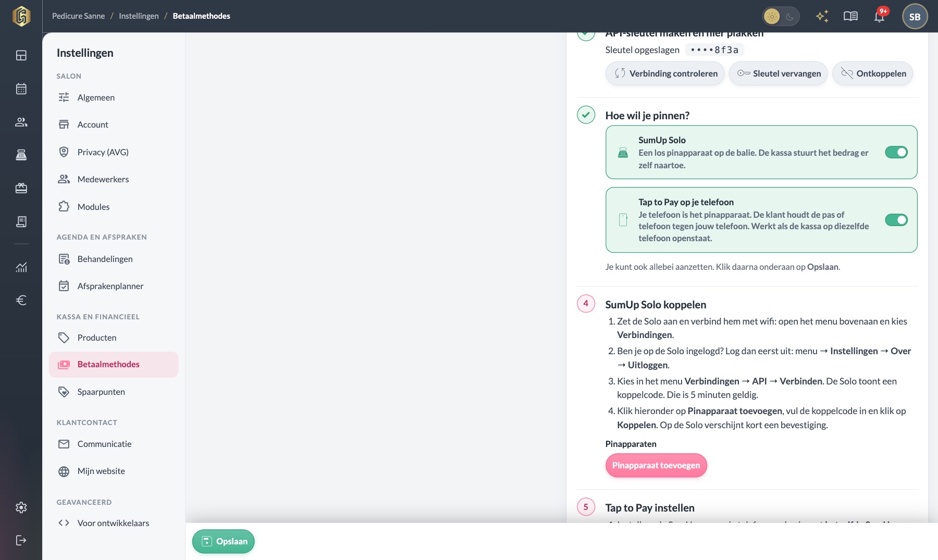938x560 pixels.
Task: Open the statistics chart icon in left rail
Action: [21, 267]
